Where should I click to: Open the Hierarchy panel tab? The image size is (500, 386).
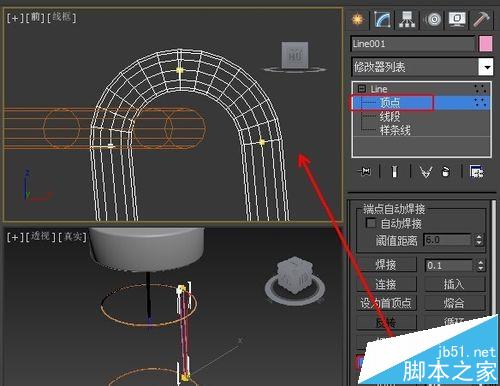407,19
